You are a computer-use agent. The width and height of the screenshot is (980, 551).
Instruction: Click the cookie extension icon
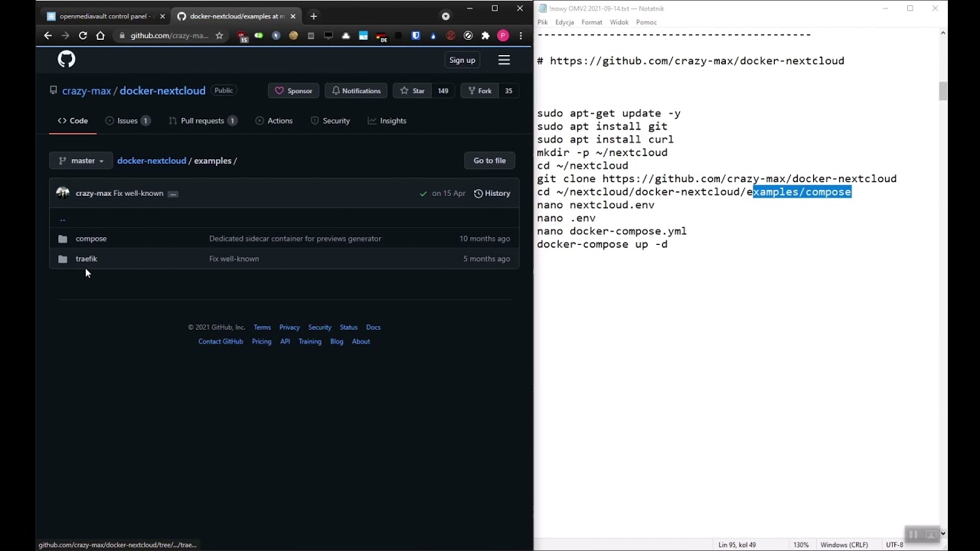[x=293, y=35]
